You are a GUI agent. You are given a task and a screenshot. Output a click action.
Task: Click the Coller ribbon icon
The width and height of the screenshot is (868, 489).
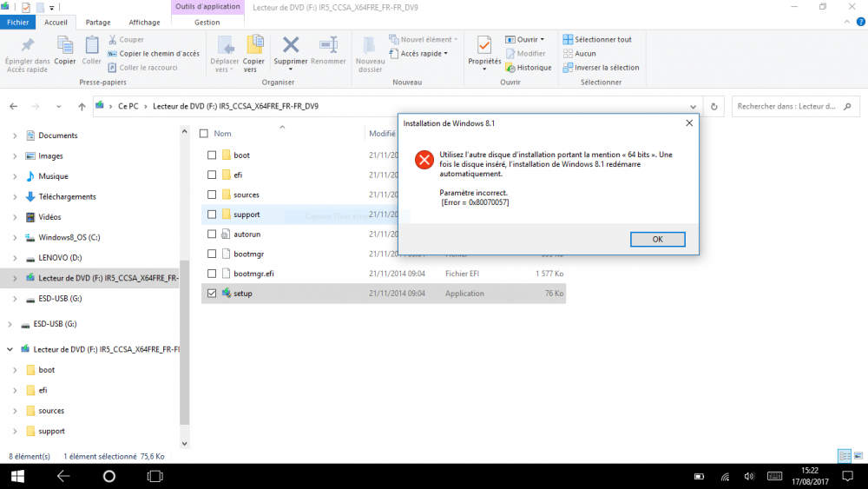point(91,45)
